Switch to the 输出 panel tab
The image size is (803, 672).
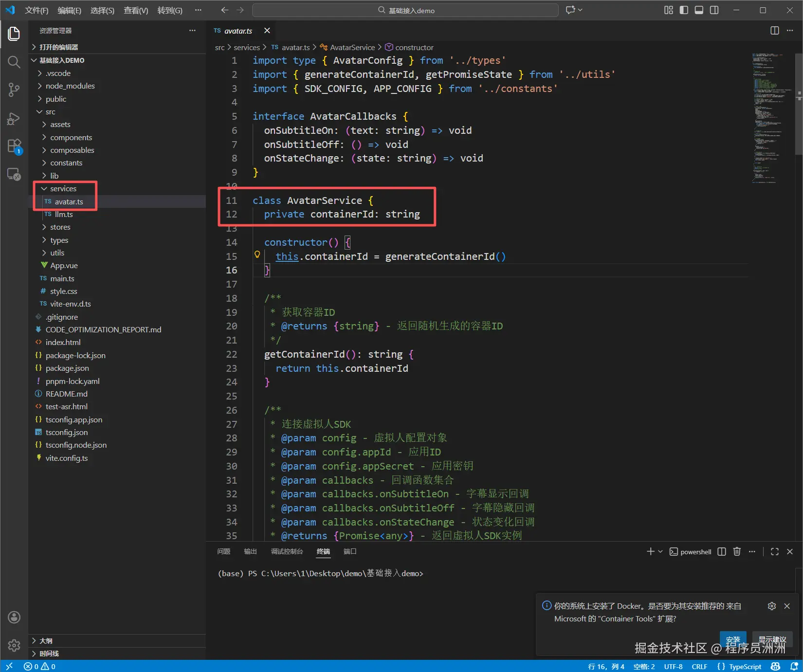(x=250, y=551)
